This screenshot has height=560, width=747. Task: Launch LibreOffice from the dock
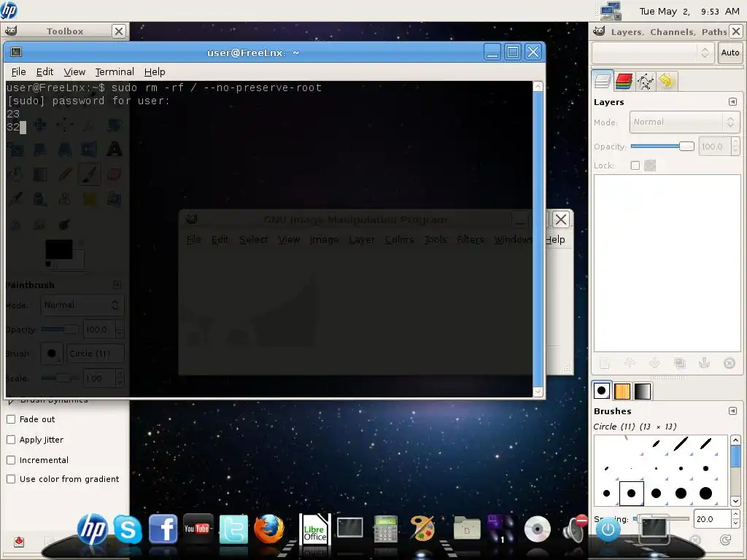point(314,529)
